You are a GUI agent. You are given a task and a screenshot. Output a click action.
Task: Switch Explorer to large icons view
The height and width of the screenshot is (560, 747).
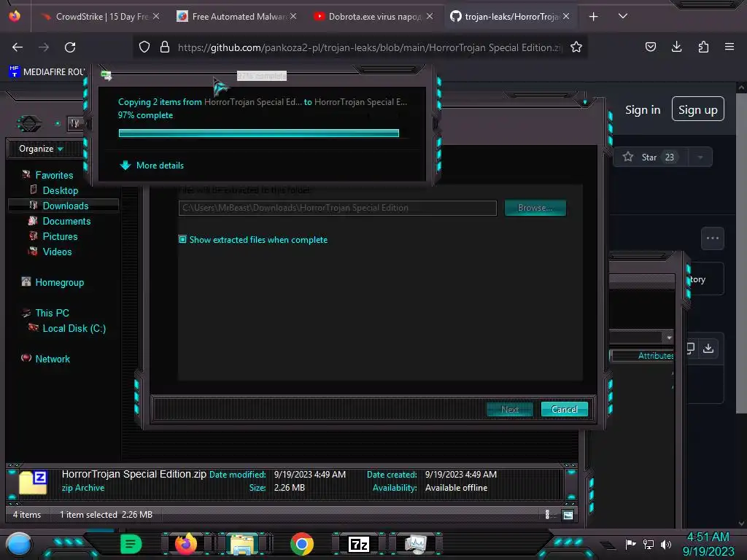[568, 515]
